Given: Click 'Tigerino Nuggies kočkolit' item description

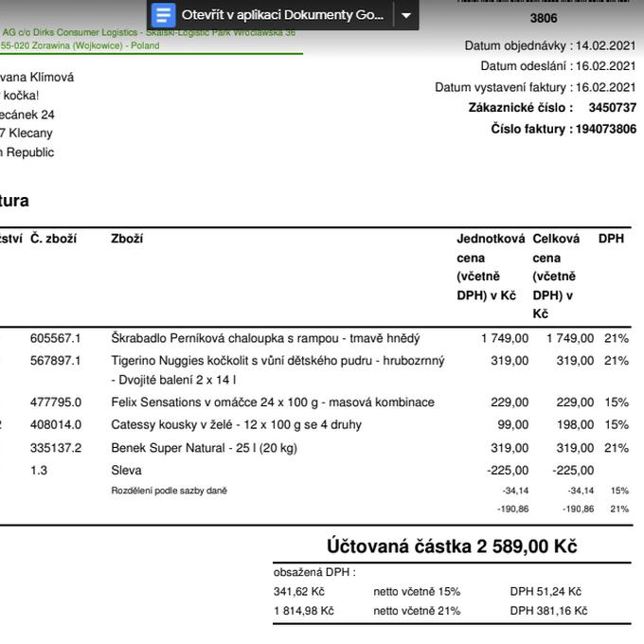Looking at the screenshot, I should tap(277, 369).
